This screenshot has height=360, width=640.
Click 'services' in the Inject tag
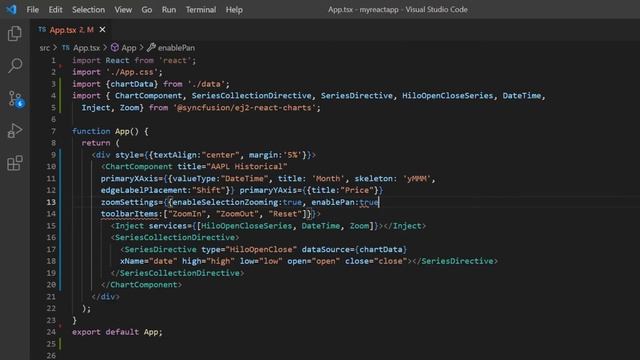168,226
